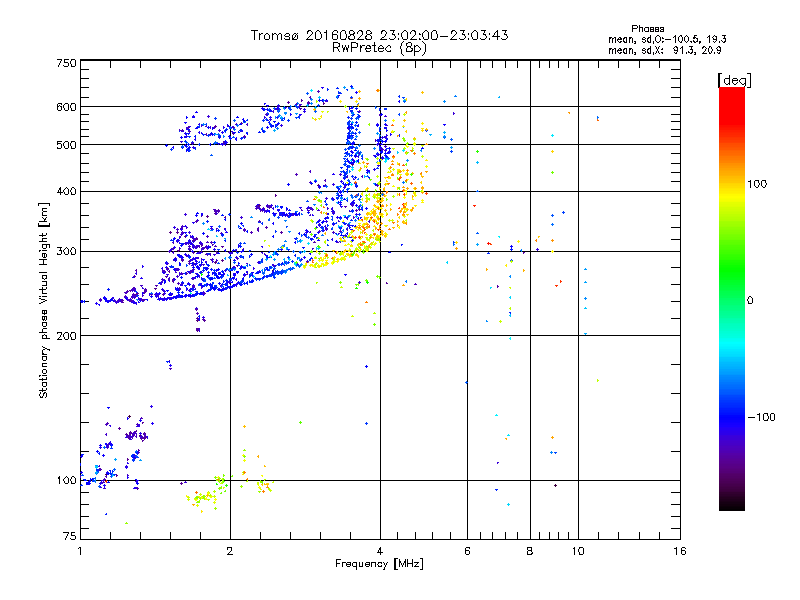This screenshot has width=800, height=600.
Task: Click the y-axis label '300'
Action: [x=66, y=252]
